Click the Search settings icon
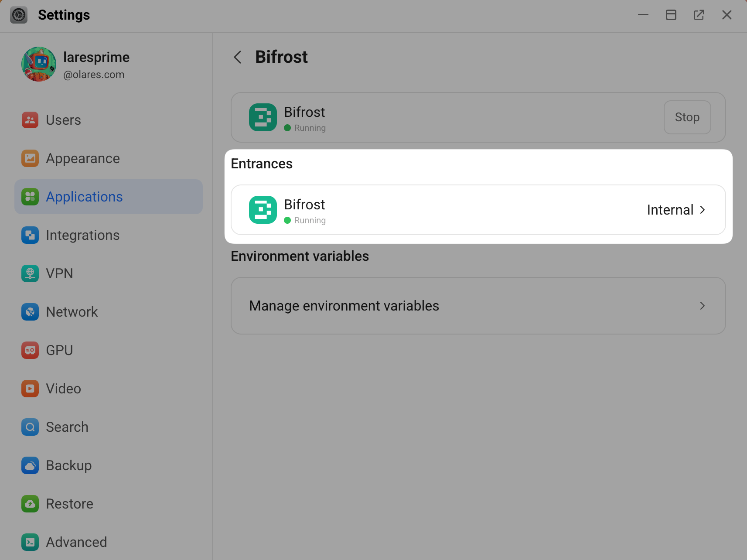Image resolution: width=747 pixels, height=560 pixels. tap(30, 427)
